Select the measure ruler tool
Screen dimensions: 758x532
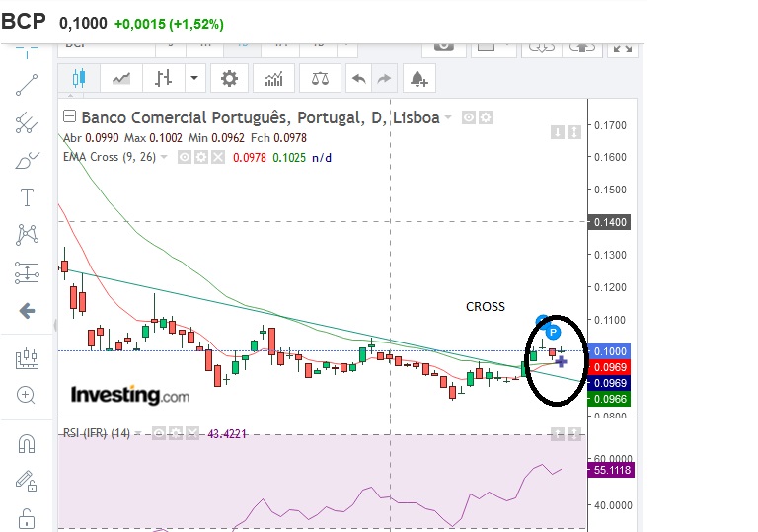tap(27, 359)
